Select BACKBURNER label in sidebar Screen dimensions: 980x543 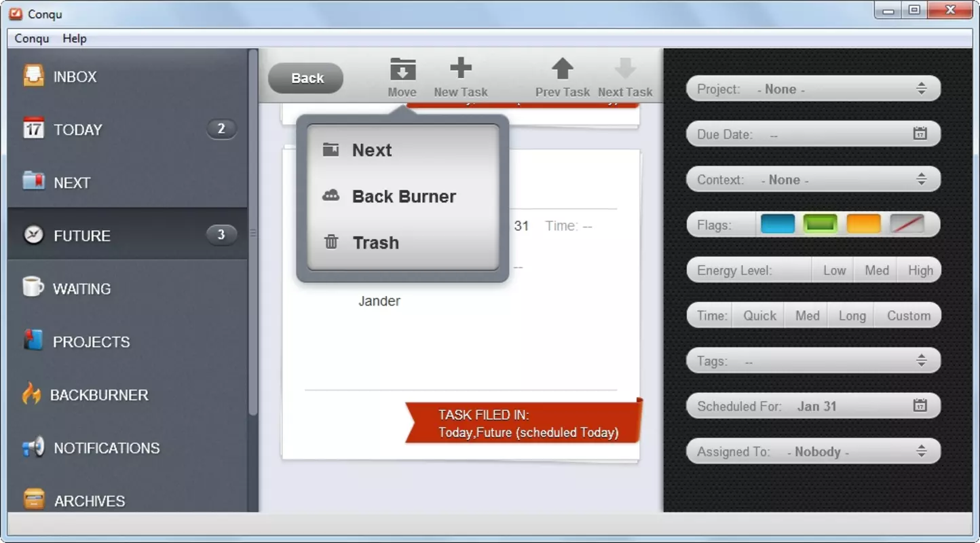(99, 394)
